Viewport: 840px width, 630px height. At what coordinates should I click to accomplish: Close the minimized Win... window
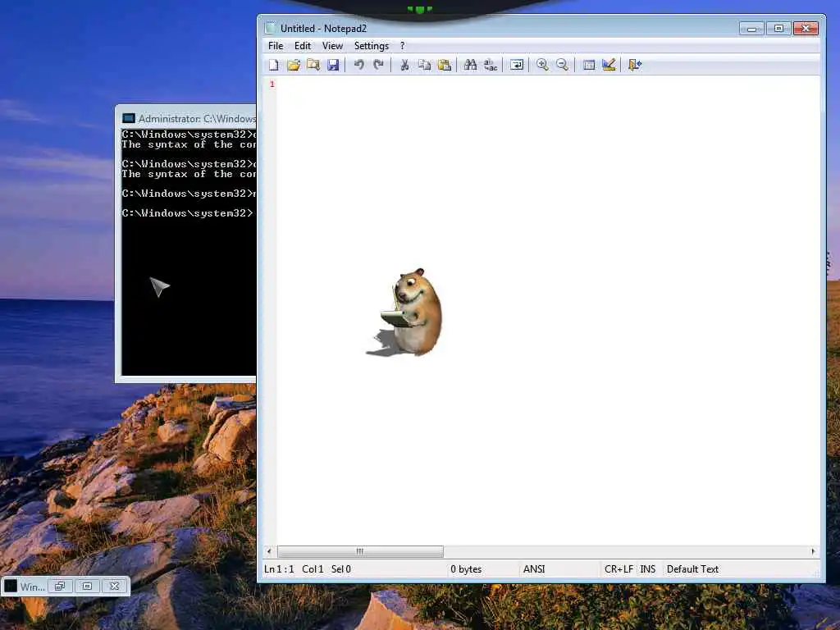tap(114, 586)
